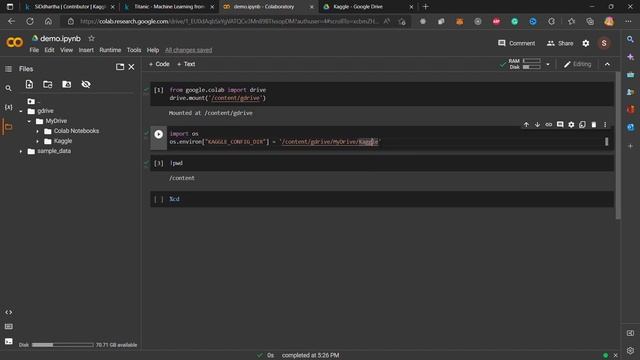
Task: Go up to the parent folder
Action: (x=33, y=101)
